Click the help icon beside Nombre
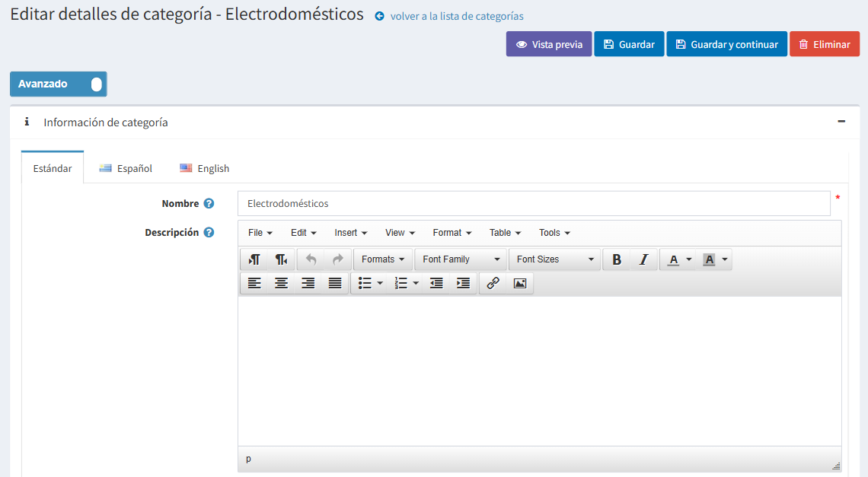The width and height of the screenshot is (868, 477). coord(209,204)
